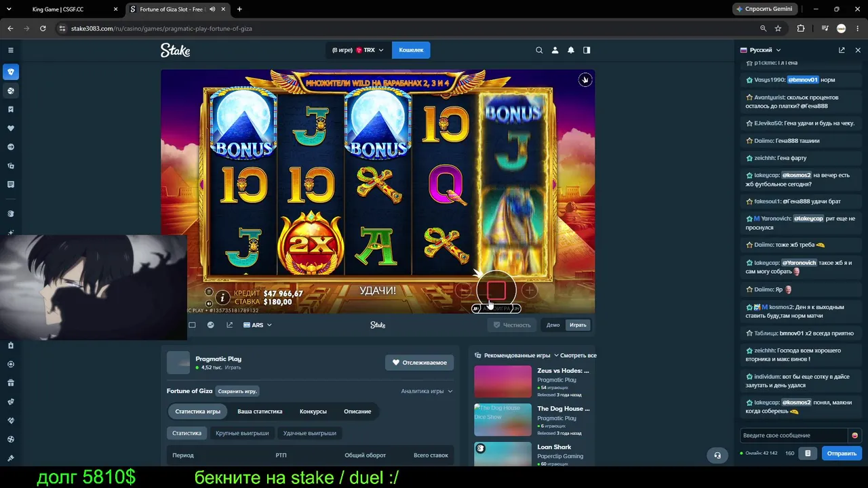The width and height of the screenshot is (868, 488).
Task: Open live support headset button
Action: (717, 455)
